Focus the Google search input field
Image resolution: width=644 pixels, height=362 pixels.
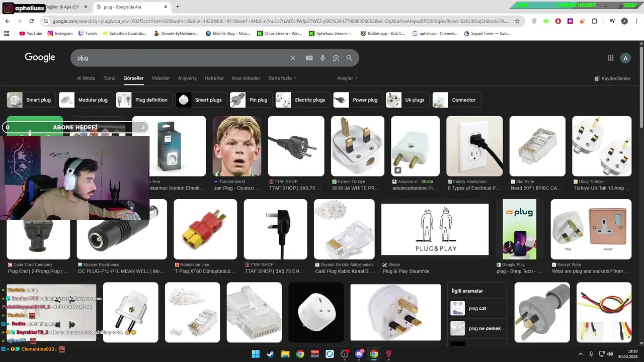(181, 58)
